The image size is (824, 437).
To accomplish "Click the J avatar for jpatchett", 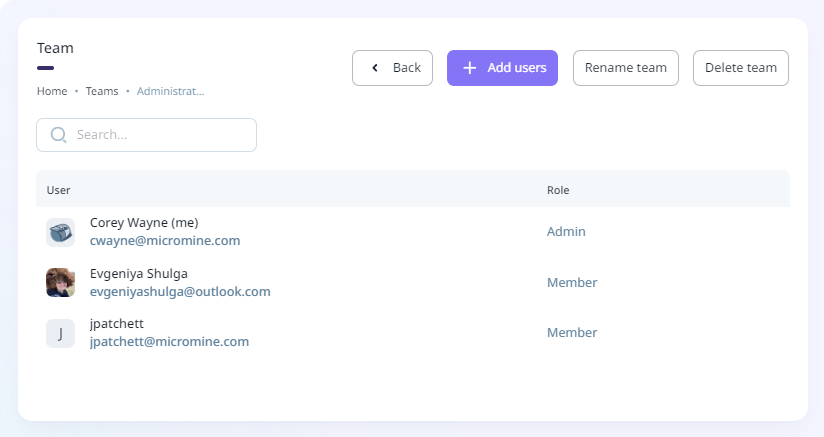I will [x=60, y=333].
